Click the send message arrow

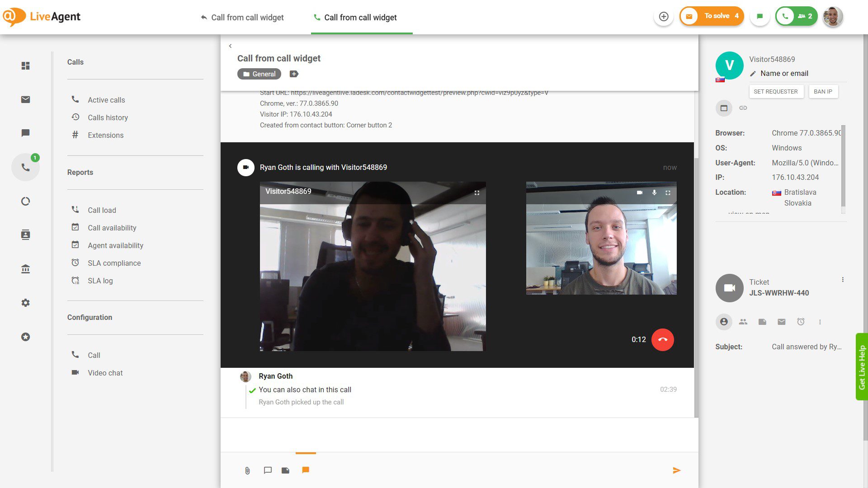(676, 470)
